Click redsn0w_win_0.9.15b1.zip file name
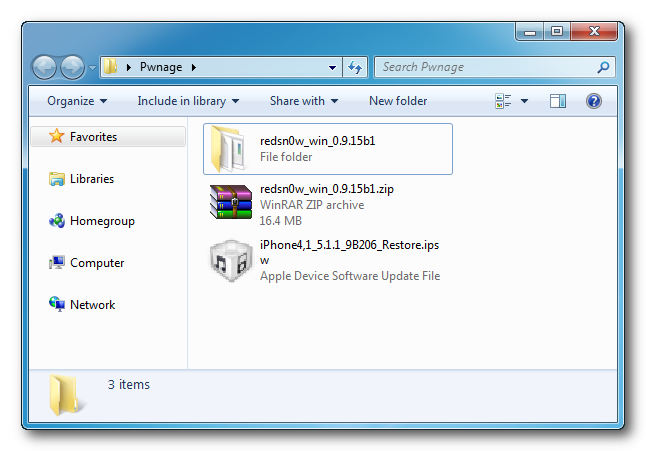This screenshot has width=646, height=451. (327, 189)
